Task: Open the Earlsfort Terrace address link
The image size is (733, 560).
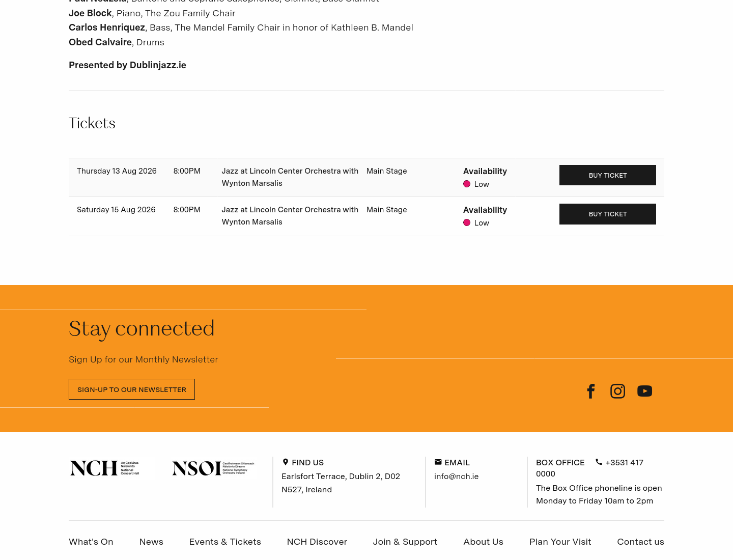Action: click(x=341, y=483)
